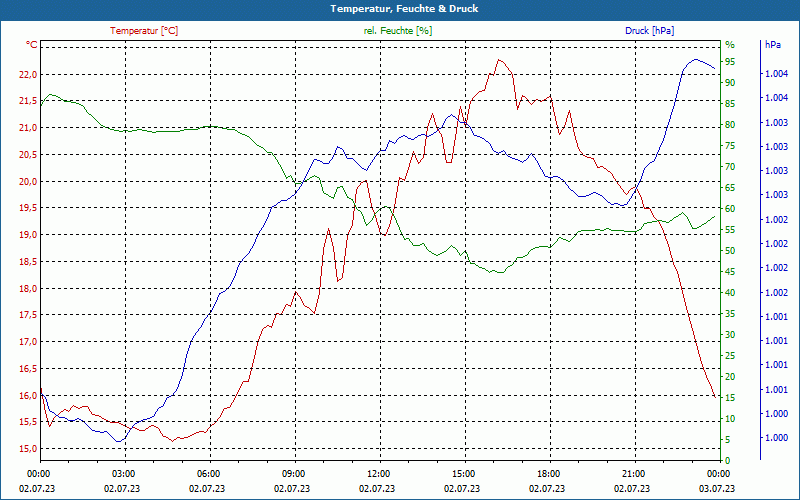Click the 55 humidity axis value
Image resolution: width=800 pixels, height=500 pixels.
coord(730,230)
